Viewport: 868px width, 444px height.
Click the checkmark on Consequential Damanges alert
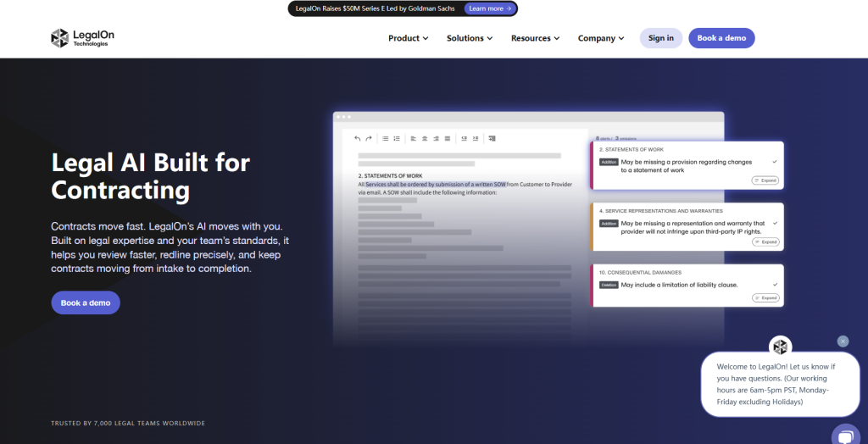(775, 285)
